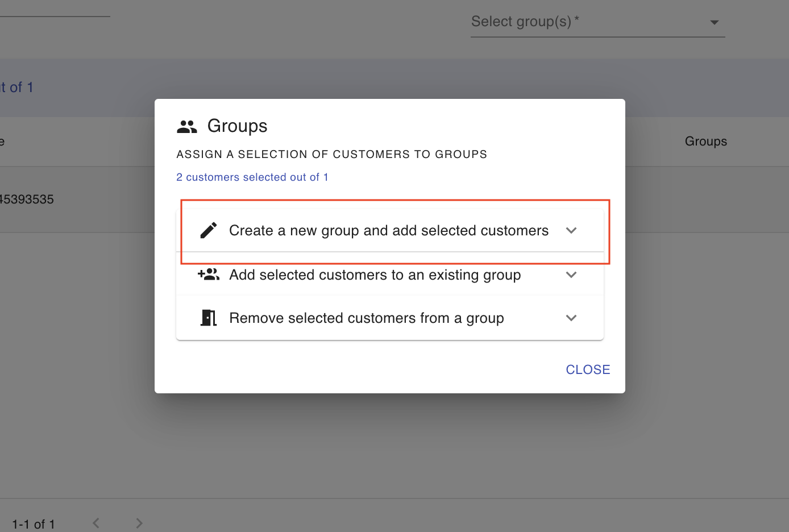The width and height of the screenshot is (789, 532).
Task: Click the people icon beside Groups title
Action: point(187,127)
